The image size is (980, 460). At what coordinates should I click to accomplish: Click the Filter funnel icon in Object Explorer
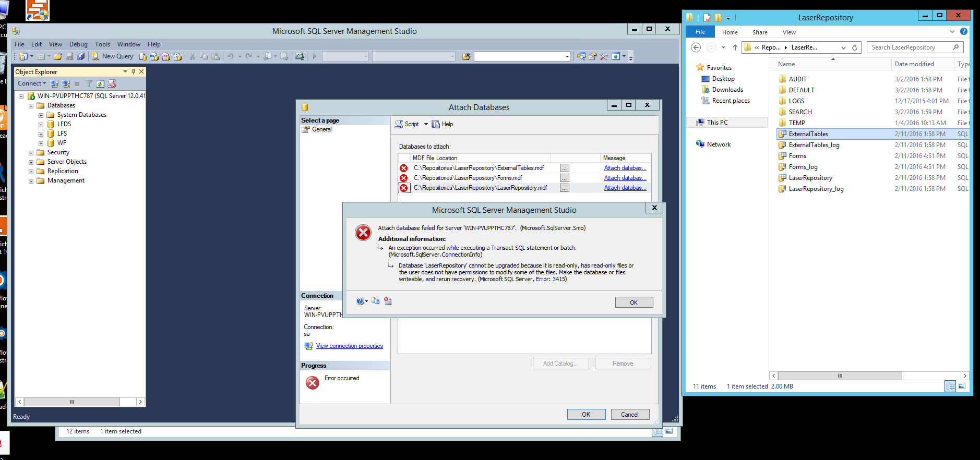pyautogui.click(x=89, y=83)
